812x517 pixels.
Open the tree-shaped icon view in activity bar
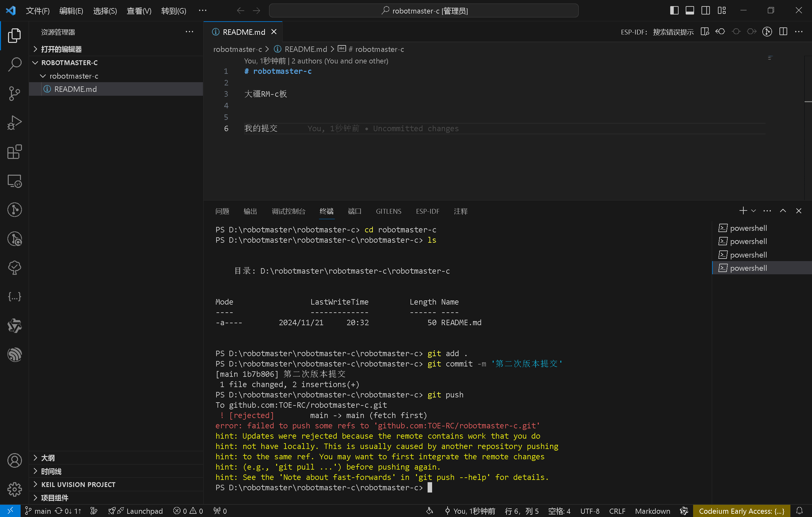[x=15, y=268]
